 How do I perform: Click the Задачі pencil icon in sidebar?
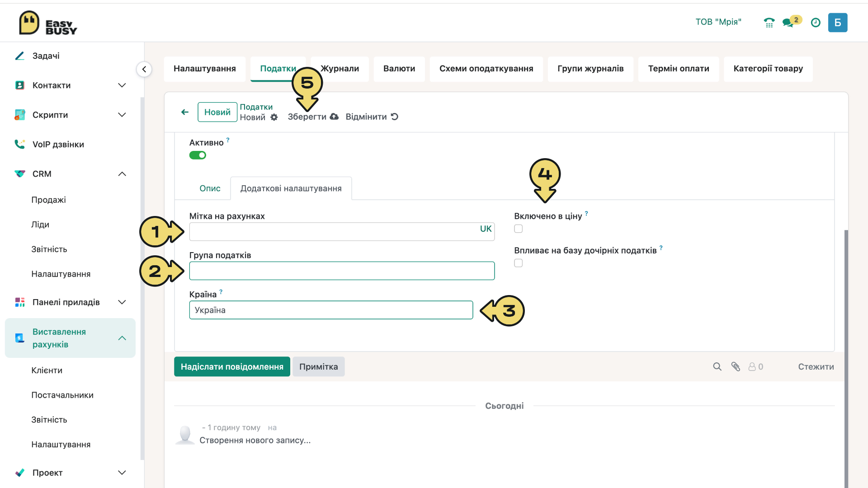click(x=19, y=56)
